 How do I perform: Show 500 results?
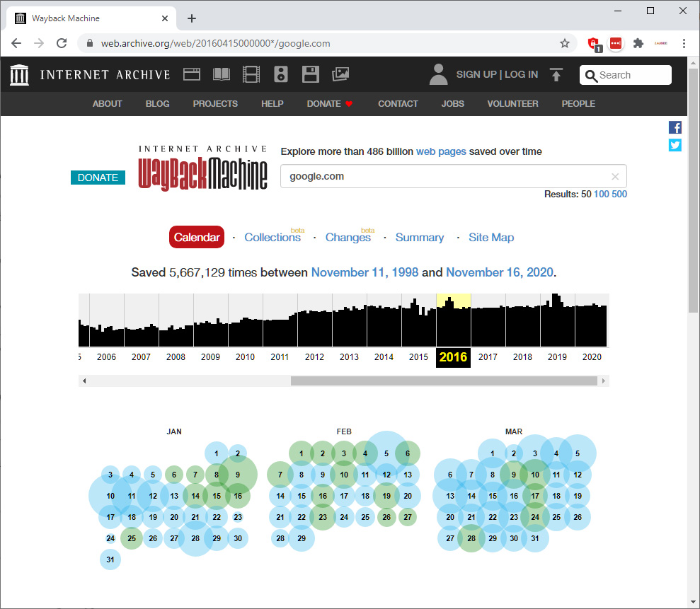pos(619,194)
